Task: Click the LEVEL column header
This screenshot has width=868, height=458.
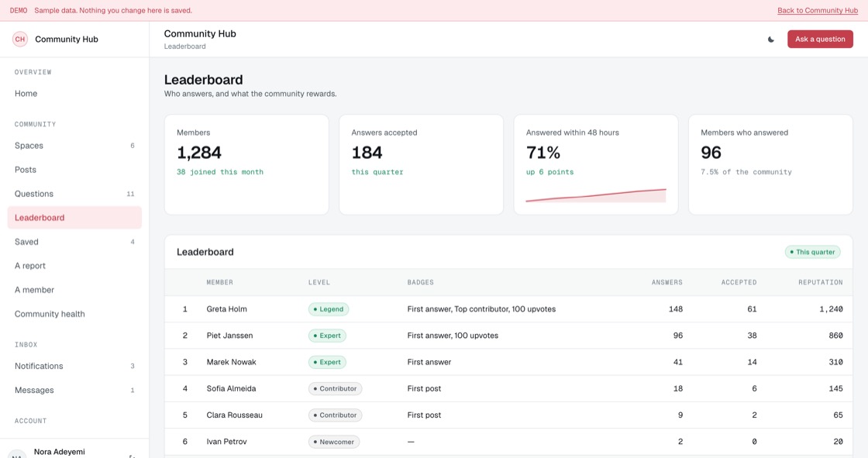Action: pos(319,282)
